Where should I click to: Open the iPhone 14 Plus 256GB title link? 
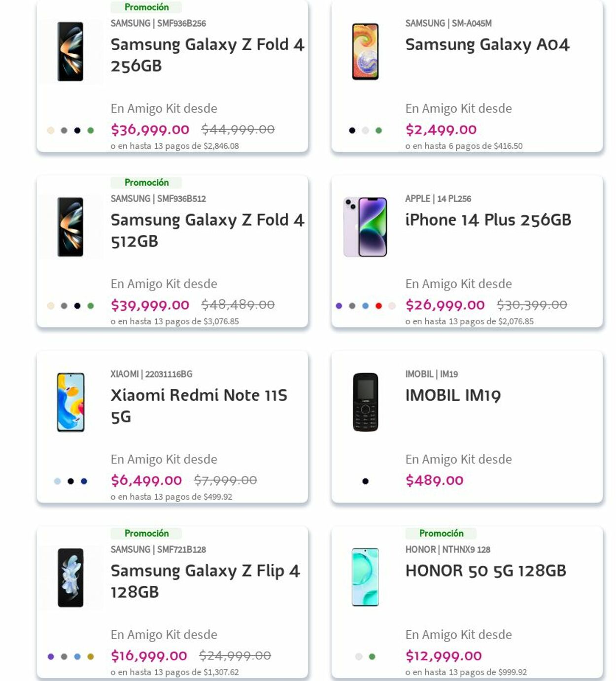click(x=488, y=220)
